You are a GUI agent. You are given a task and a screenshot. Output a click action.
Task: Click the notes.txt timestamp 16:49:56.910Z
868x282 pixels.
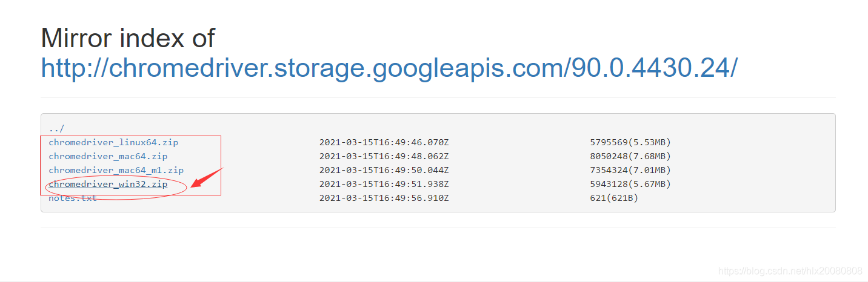[x=384, y=198]
